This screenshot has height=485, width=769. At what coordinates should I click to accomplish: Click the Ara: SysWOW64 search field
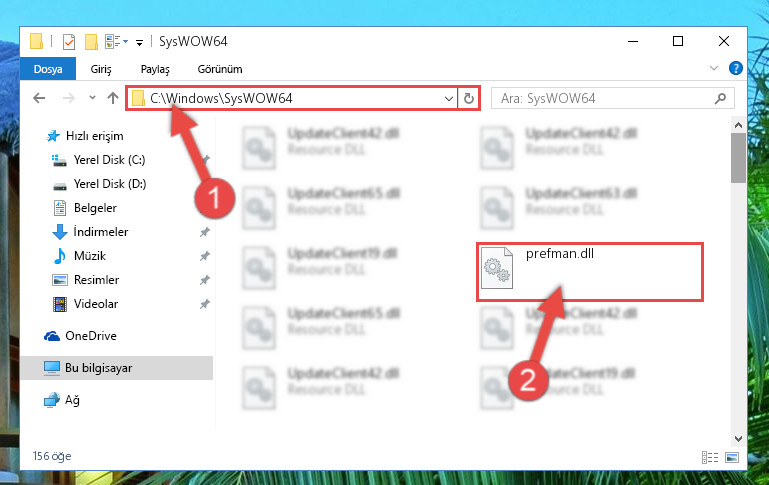(x=613, y=99)
